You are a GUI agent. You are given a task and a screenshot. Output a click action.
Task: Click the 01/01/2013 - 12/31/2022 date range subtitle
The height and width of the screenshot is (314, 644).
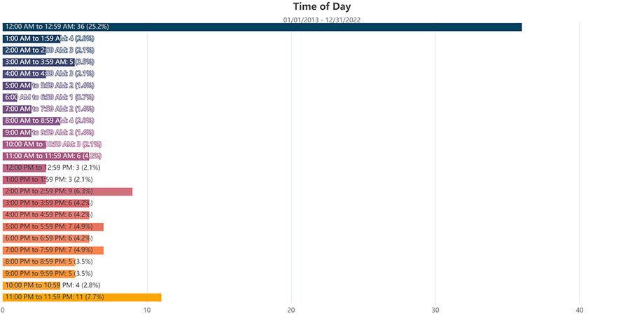(x=322, y=20)
